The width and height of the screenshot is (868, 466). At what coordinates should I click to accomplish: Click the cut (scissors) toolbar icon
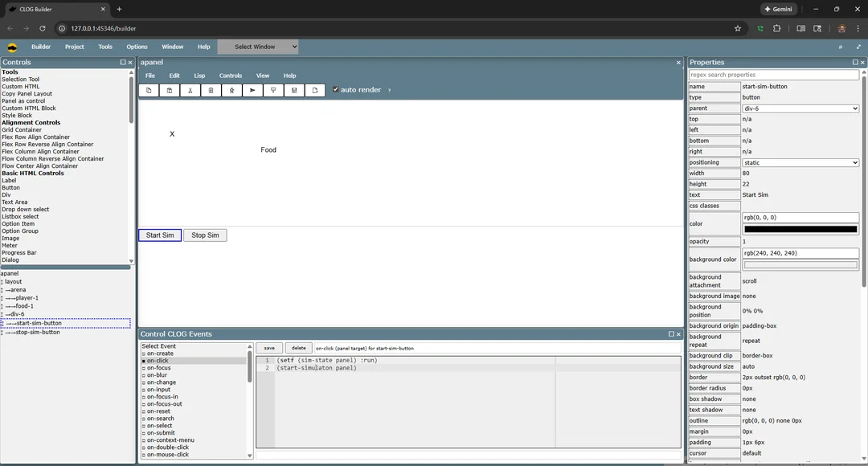[190, 90]
